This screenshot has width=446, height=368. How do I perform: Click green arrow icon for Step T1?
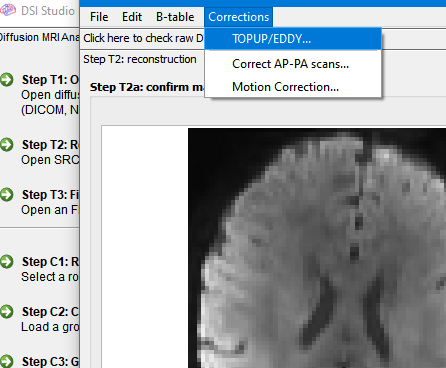pyautogui.click(x=7, y=80)
